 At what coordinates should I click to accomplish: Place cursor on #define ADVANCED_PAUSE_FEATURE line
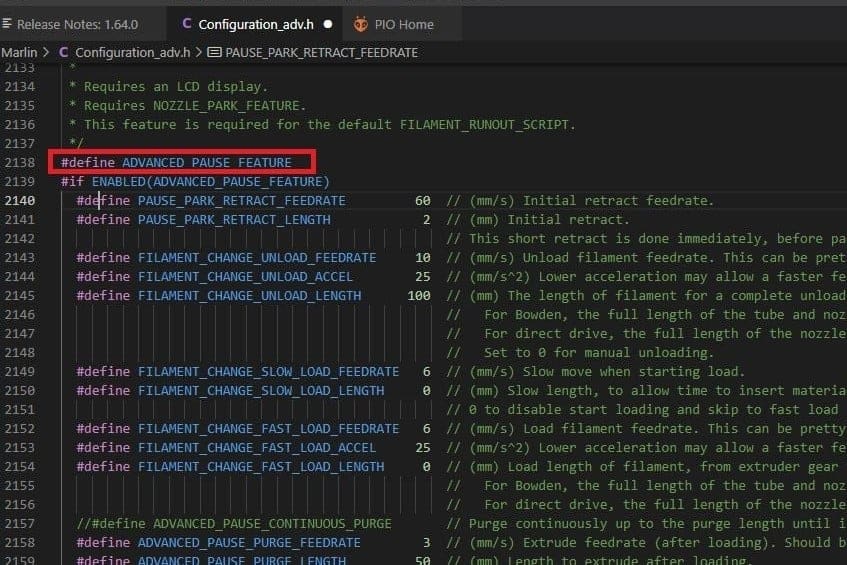176,162
